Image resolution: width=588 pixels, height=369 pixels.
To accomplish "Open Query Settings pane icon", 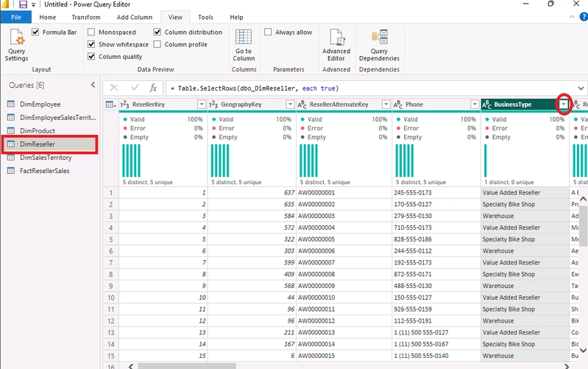I will 17,37.
